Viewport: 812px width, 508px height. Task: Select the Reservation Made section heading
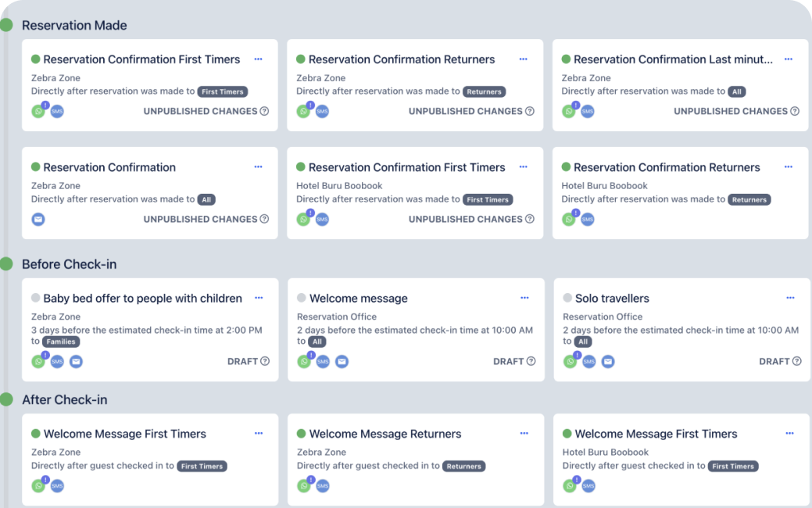(x=74, y=25)
